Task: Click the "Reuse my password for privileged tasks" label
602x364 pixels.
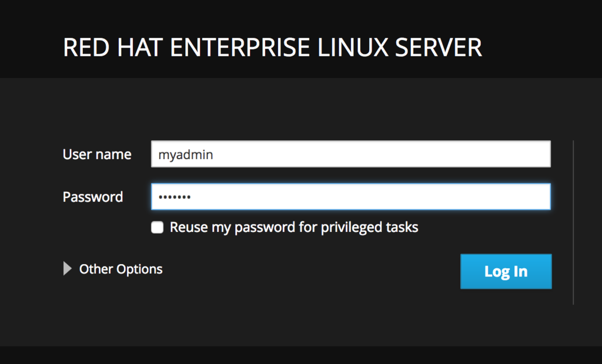Action: (294, 227)
